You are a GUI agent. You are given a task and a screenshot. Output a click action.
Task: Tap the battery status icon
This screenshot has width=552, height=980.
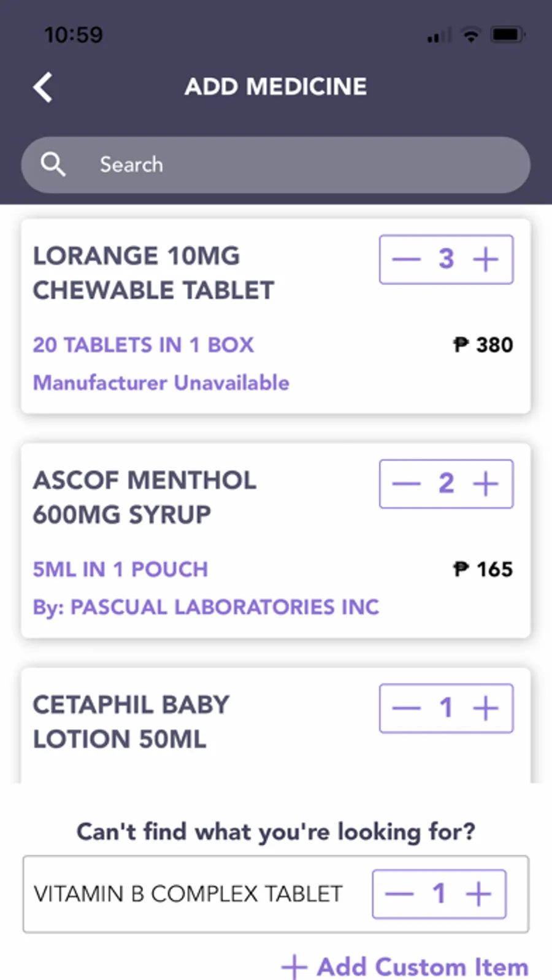(x=507, y=35)
